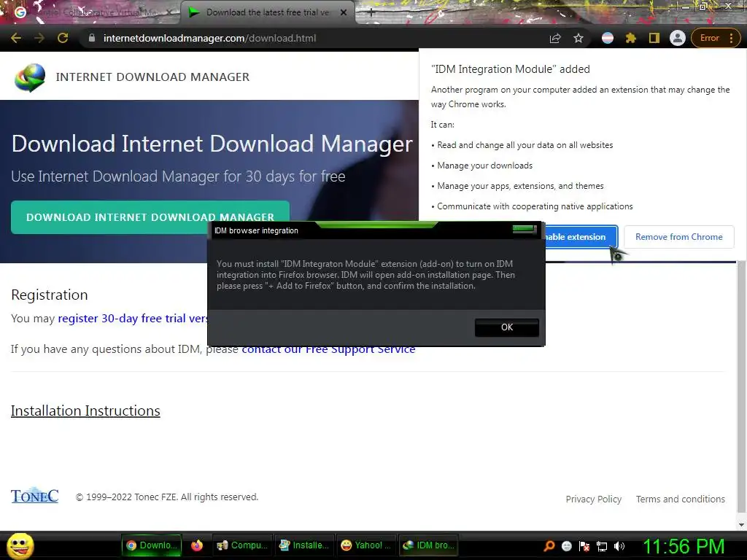Click the address bar URL field
The height and width of the screenshot is (560, 747).
pos(314,38)
